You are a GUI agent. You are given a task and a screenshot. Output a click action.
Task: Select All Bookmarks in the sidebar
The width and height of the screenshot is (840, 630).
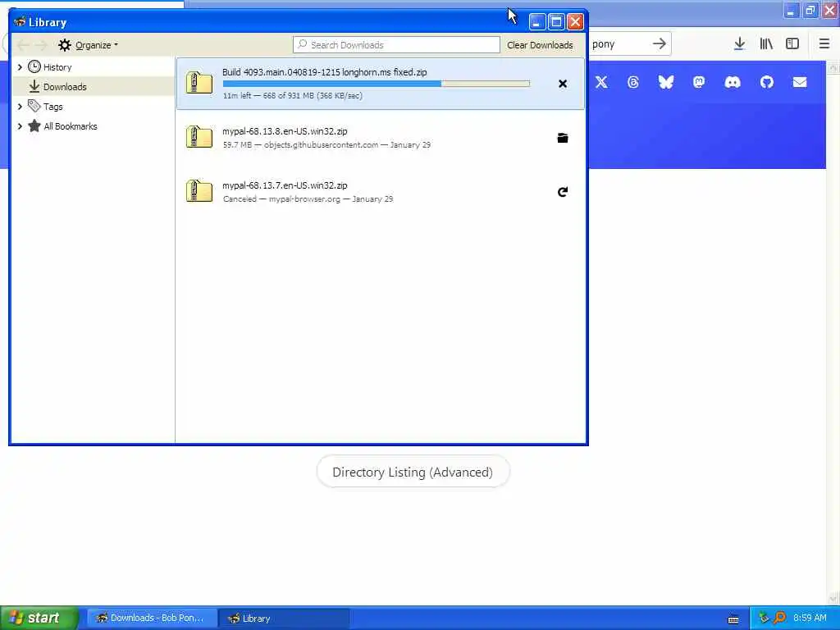point(71,126)
